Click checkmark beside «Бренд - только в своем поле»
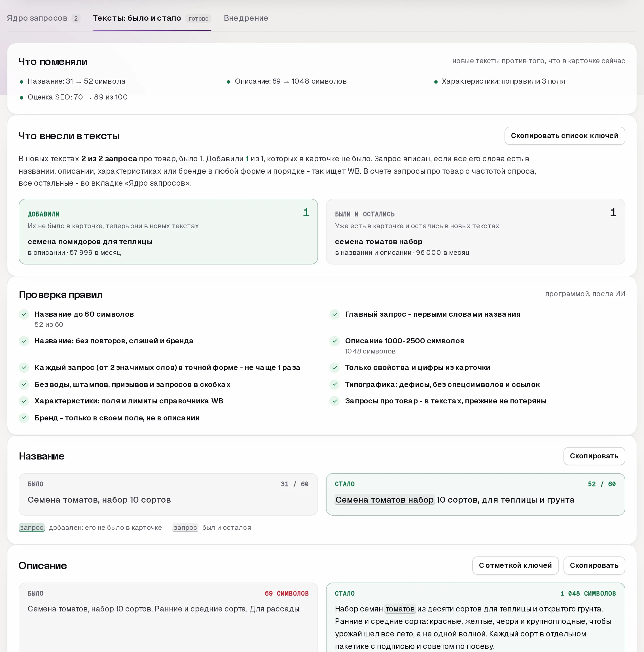Screen dimensions: 644x652 [24, 418]
